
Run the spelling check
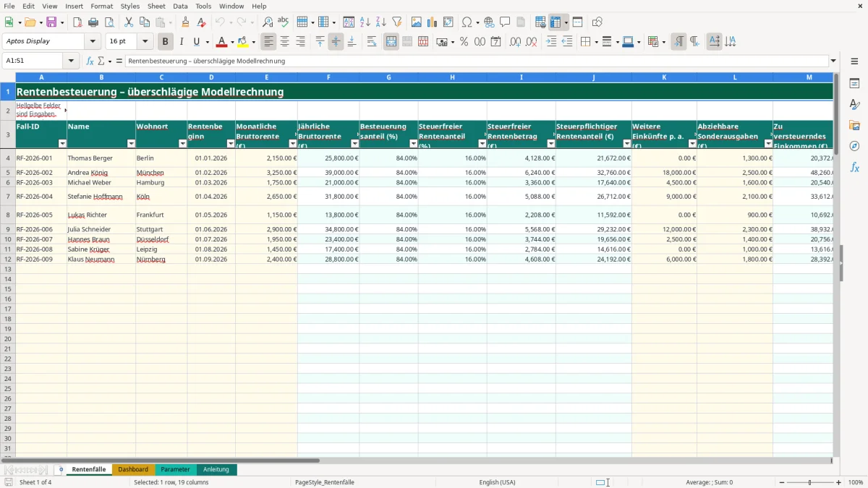coord(284,22)
